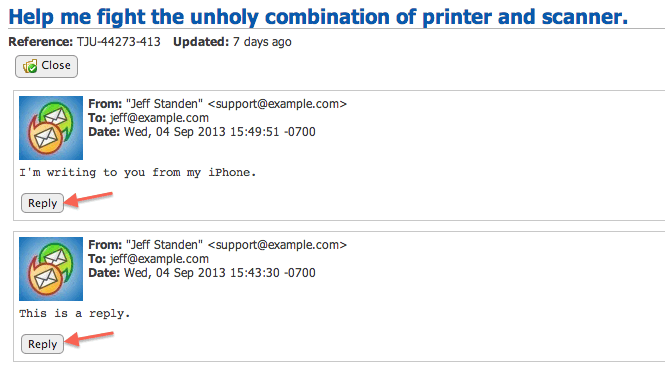Click the red arrow pointing to first Reply
Image resolution: width=665 pixels, height=371 pixels.
[x=89, y=199]
